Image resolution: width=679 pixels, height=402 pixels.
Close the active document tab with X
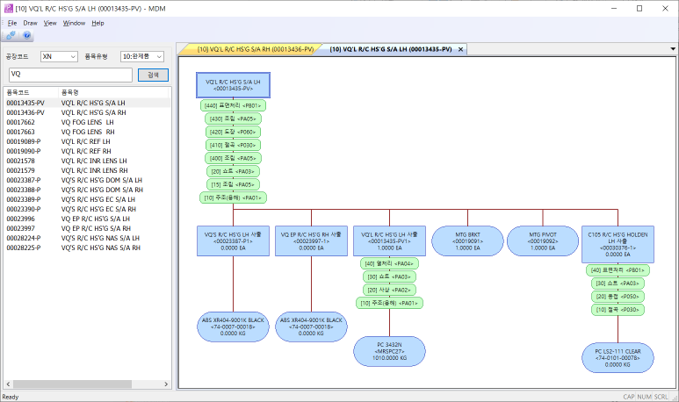460,49
